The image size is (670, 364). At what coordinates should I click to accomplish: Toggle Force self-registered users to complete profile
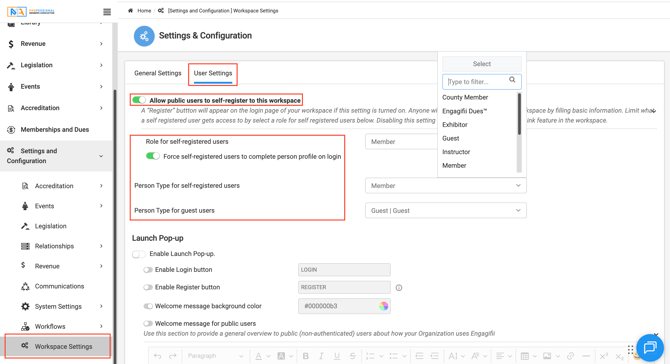(153, 156)
